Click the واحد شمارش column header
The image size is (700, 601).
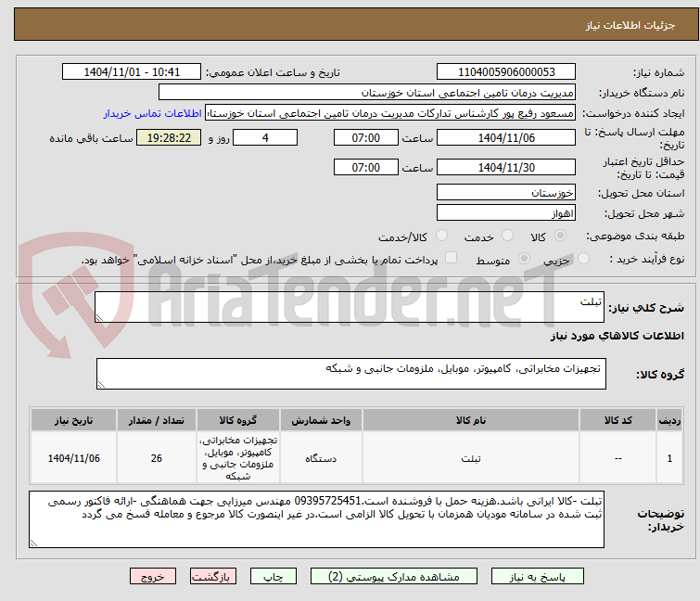(321, 420)
